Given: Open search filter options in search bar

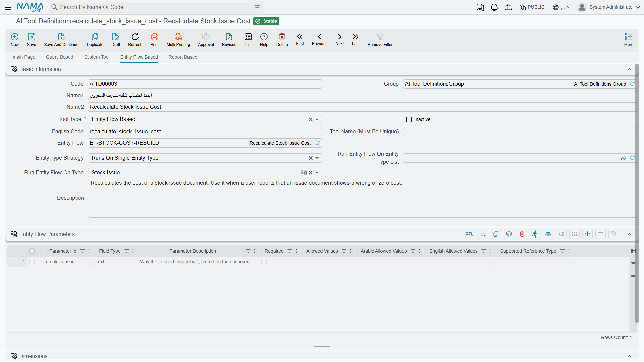Looking at the screenshot, I should tap(257, 7).
